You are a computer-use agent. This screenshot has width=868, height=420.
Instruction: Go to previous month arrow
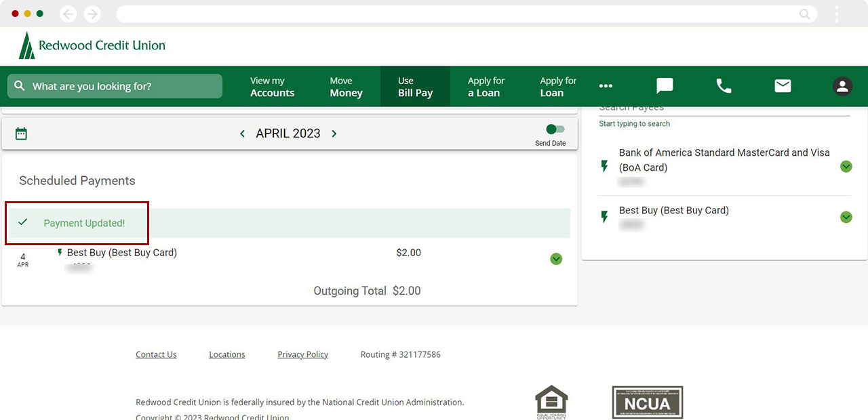[242, 133]
